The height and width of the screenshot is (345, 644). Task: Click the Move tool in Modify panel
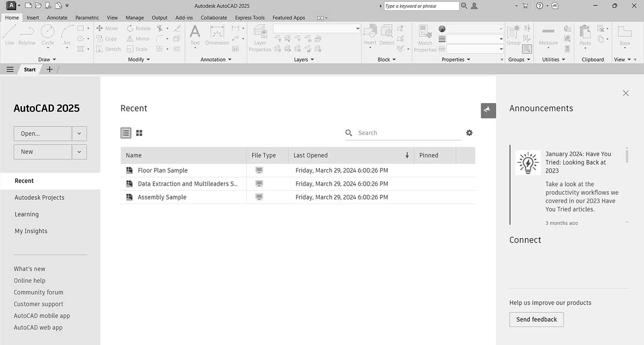tap(107, 28)
